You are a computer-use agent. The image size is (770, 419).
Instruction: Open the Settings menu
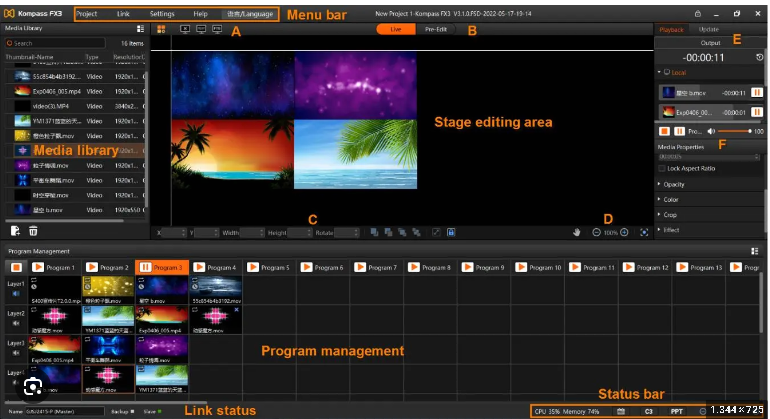pos(162,14)
